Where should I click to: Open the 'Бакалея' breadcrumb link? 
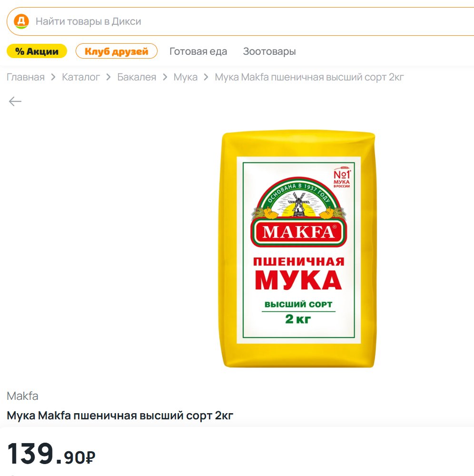point(137,77)
